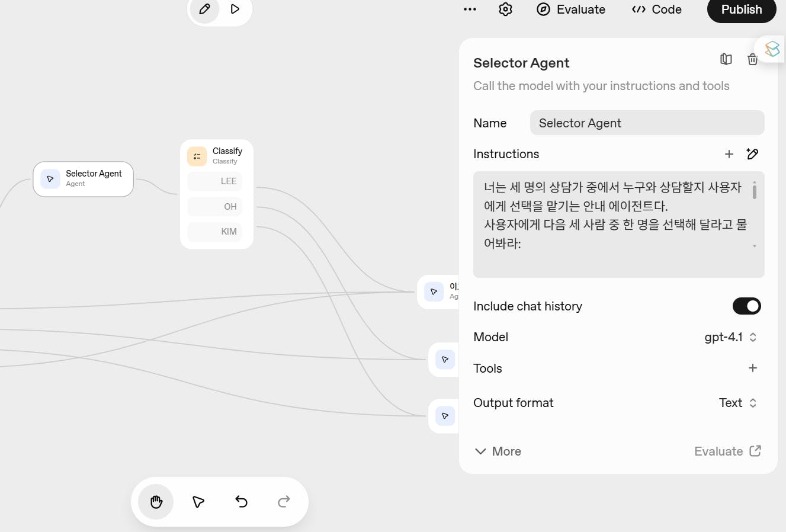Open the Output format dropdown
This screenshot has width=786, height=532.
click(x=738, y=403)
